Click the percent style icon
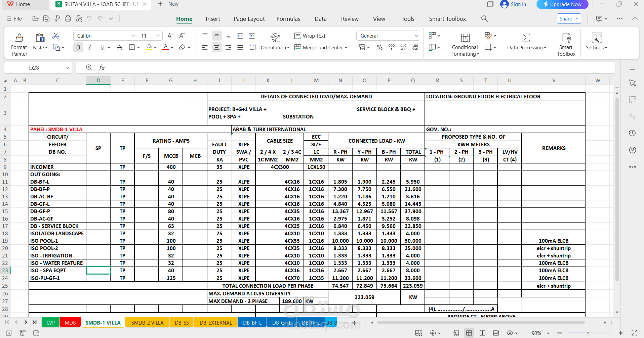Image resolution: width=644 pixels, height=338 pixels. (x=380, y=48)
